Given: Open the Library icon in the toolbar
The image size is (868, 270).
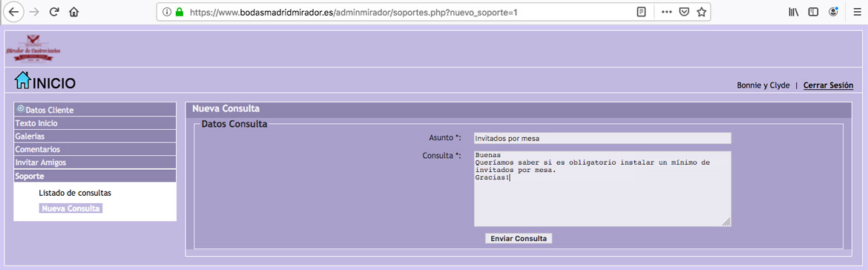Looking at the screenshot, I should tap(794, 12).
